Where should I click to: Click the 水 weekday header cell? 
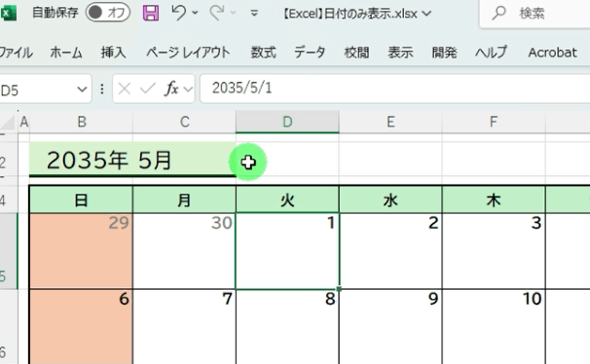point(390,200)
